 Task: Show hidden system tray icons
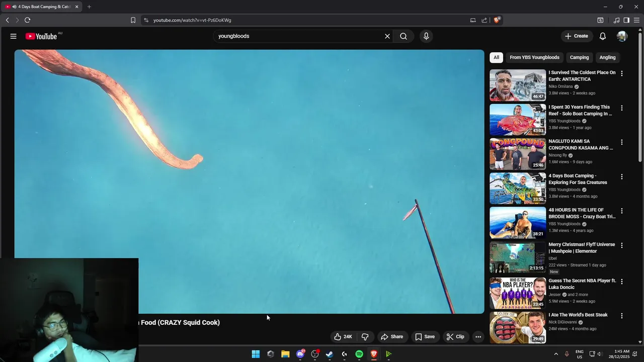(556, 354)
